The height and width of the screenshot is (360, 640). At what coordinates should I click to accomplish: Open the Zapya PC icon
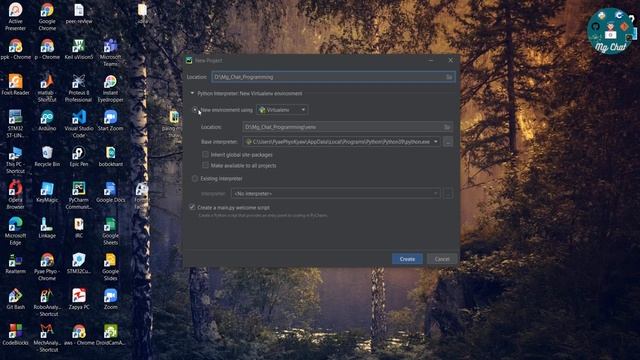pos(79,299)
